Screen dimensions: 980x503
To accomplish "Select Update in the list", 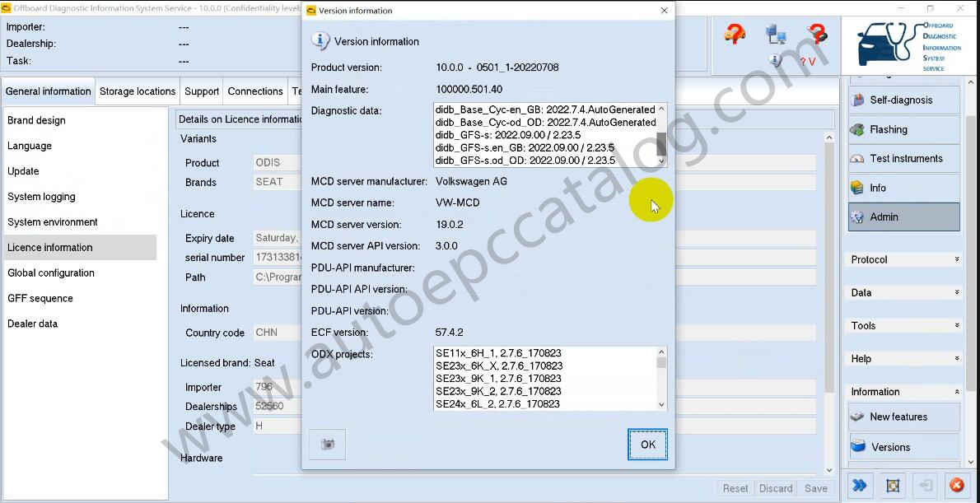I will 80,171.
